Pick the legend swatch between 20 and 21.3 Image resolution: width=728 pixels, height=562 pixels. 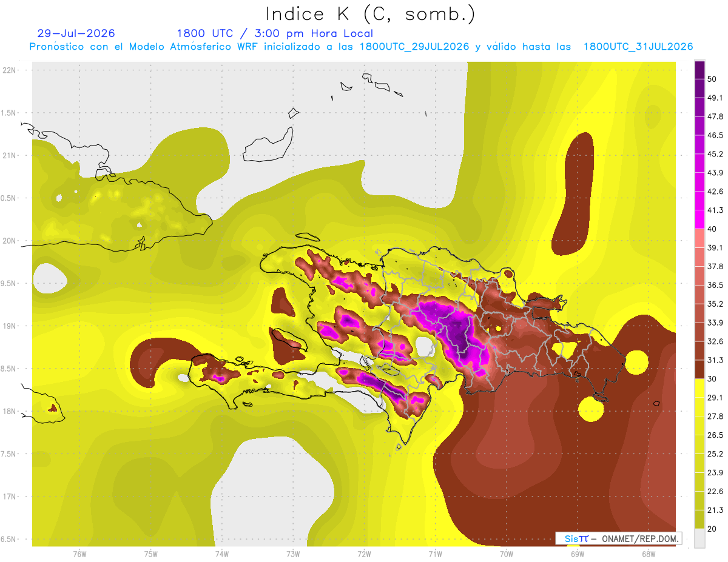click(x=699, y=519)
